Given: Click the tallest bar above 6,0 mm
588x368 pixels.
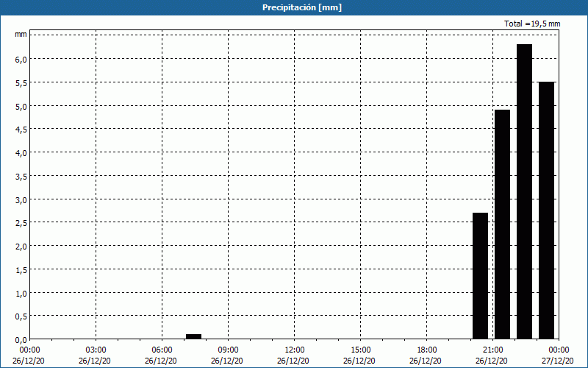Looking at the screenshot, I should [524, 191].
